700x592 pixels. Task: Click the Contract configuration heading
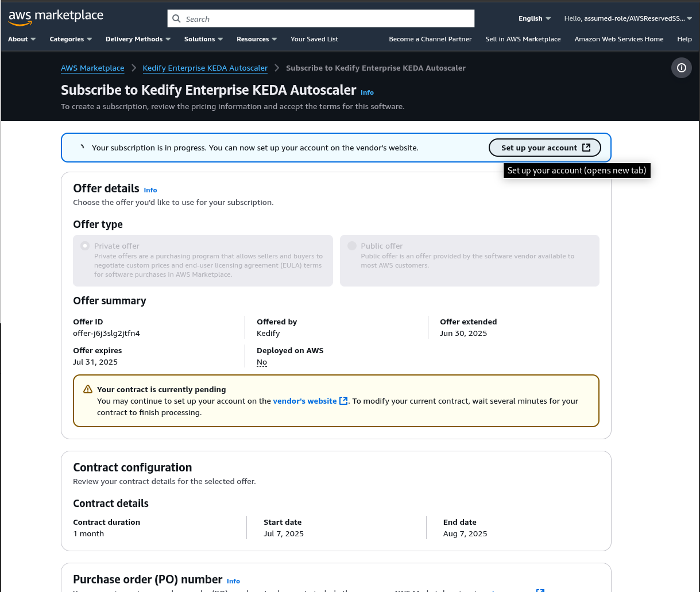(133, 467)
